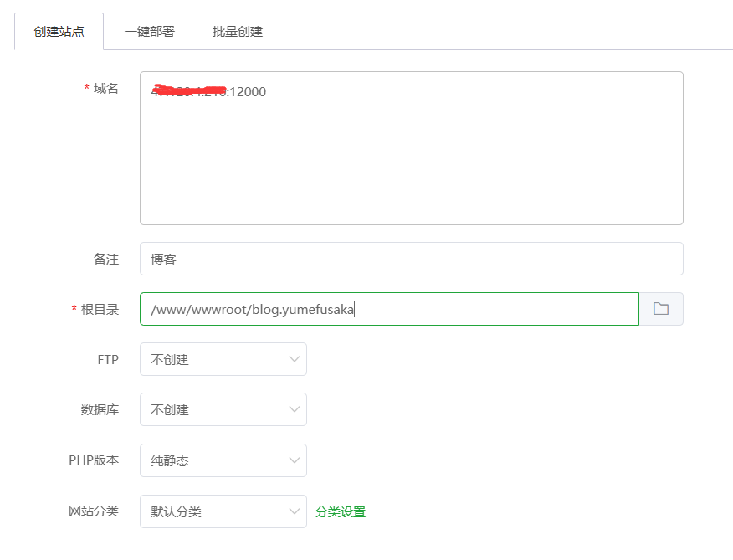Click the 根目录 required field label
This screenshot has width=733, height=560.
click(100, 309)
